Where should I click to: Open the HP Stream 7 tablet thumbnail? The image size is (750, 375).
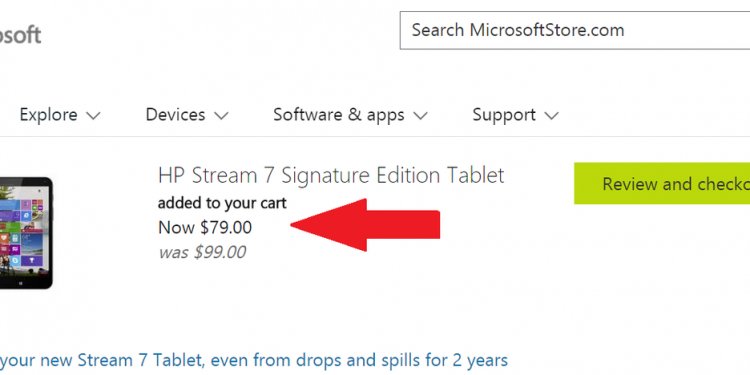click(x=26, y=233)
